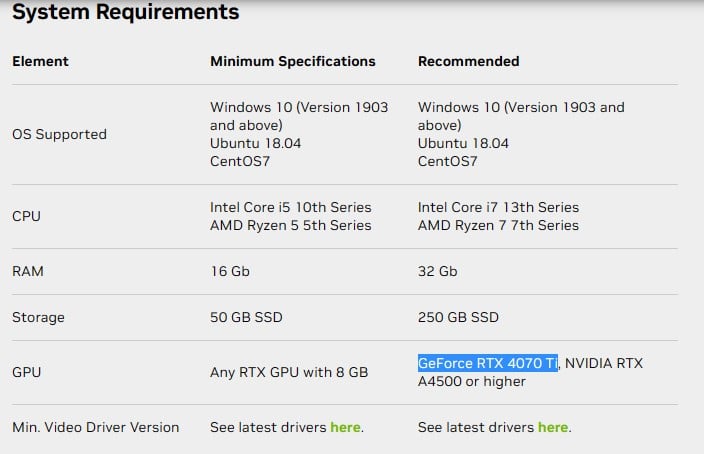Image resolution: width=704 pixels, height=454 pixels.
Task: Click the CPU row label
Action: coord(26,216)
